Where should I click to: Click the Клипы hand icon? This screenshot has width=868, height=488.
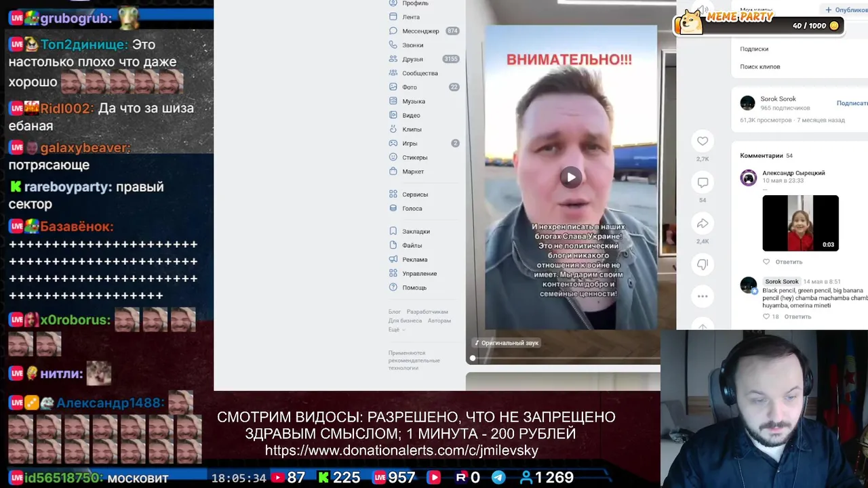393,129
